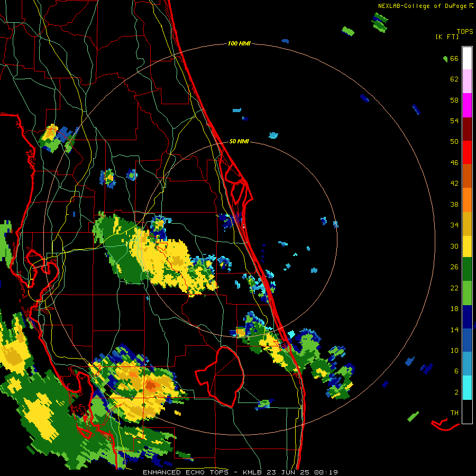Click the white swatch in the tops legend
This screenshot has width=476, height=476.
click(x=467, y=58)
